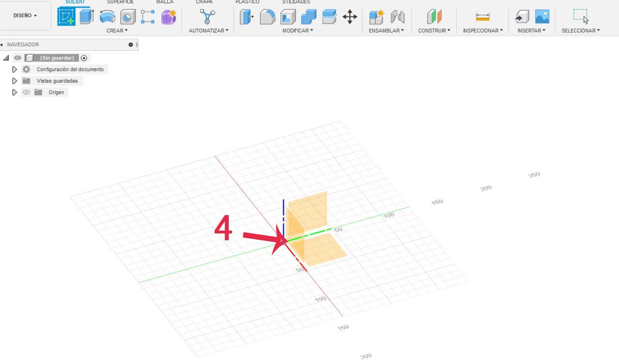Click the folder icon beside Origen
The image size is (619, 364).
click(38, 92)
